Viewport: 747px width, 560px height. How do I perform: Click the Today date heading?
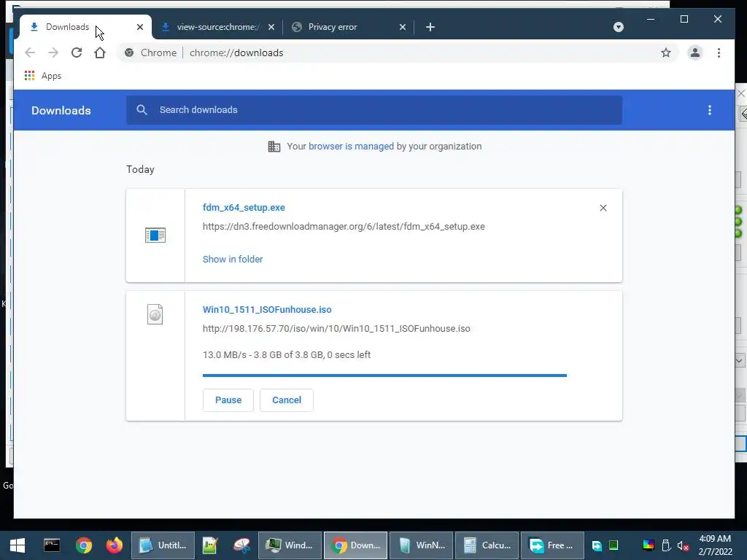point(140,169)
